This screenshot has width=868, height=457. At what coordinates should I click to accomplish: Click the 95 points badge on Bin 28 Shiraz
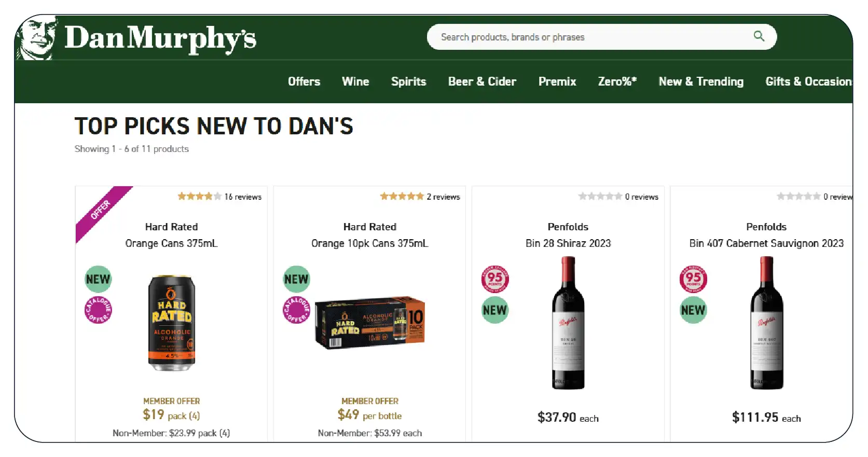(x=495, y=279)
